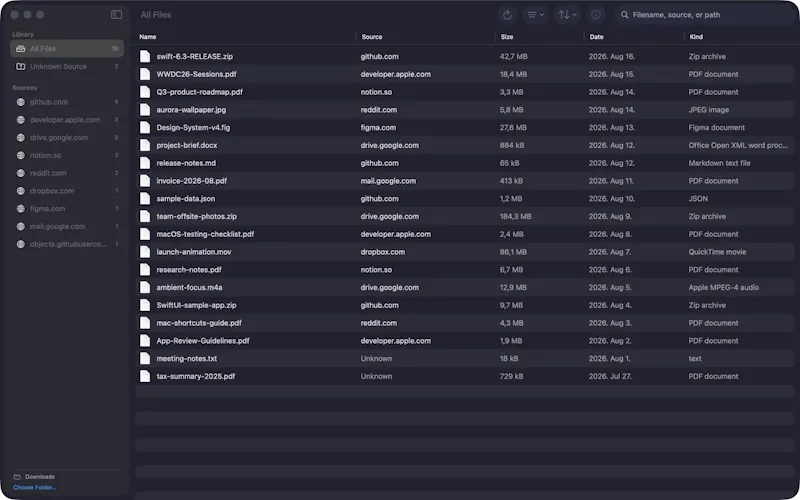Filter by mail.google.com in sidebar

click(x=67, y=227)
